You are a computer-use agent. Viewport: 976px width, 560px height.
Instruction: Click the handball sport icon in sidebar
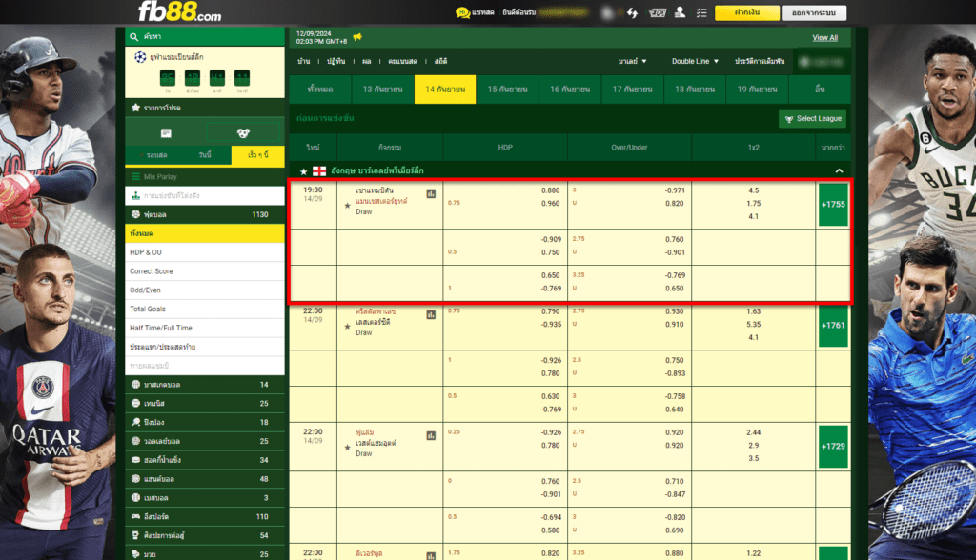(135, 478)
